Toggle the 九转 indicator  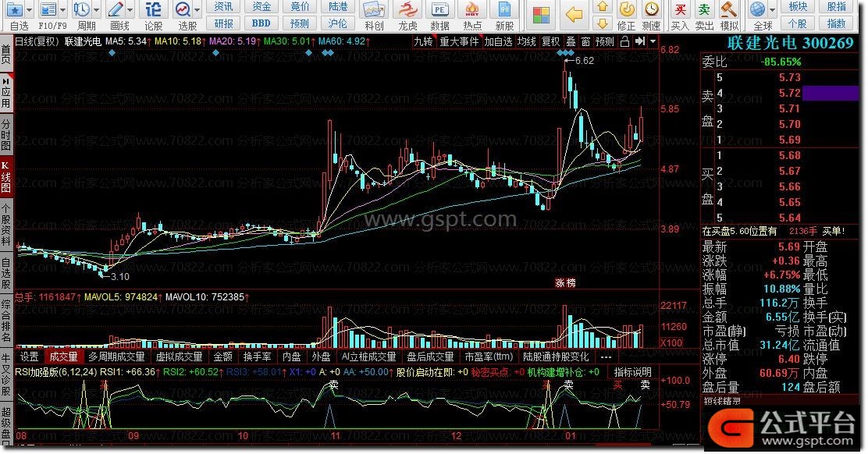pos(424,41)
